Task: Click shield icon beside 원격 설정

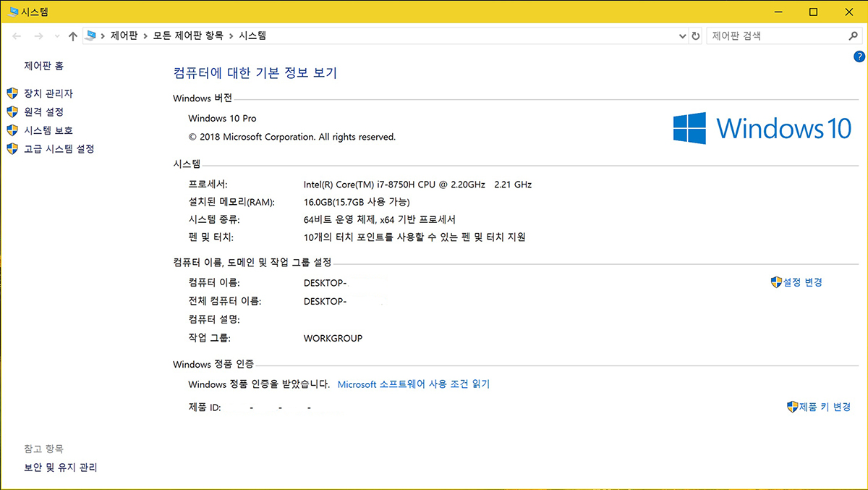Action: tap(12, 111)
